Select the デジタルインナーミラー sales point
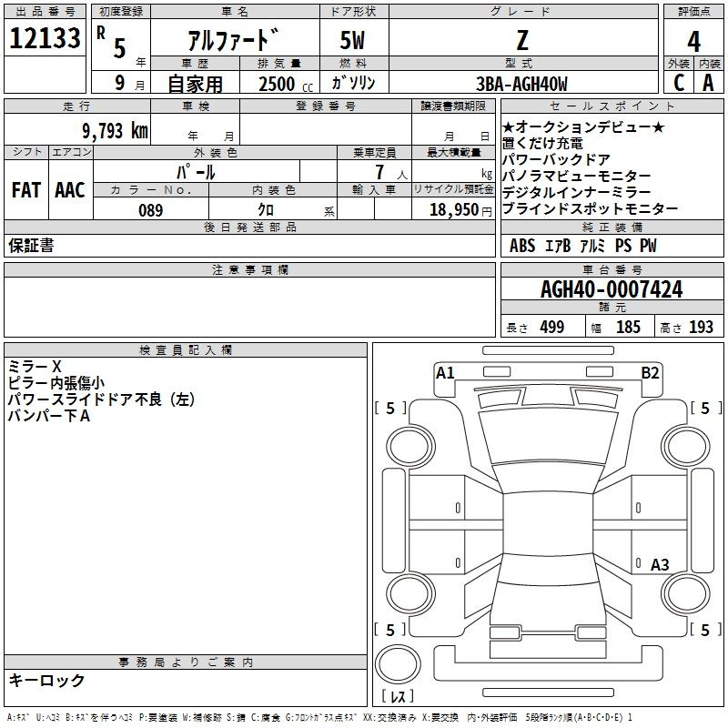The width and height of the screenshot is (728, 728). click(577, 192)
